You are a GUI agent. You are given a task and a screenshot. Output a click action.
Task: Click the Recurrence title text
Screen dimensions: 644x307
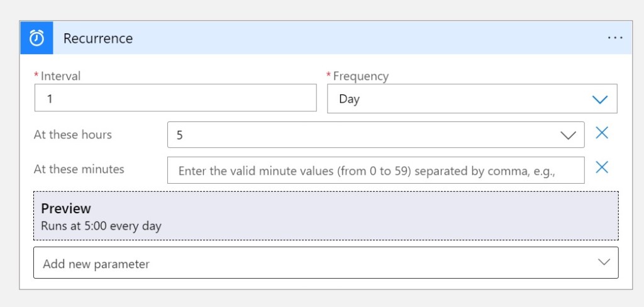pos(98,38)
